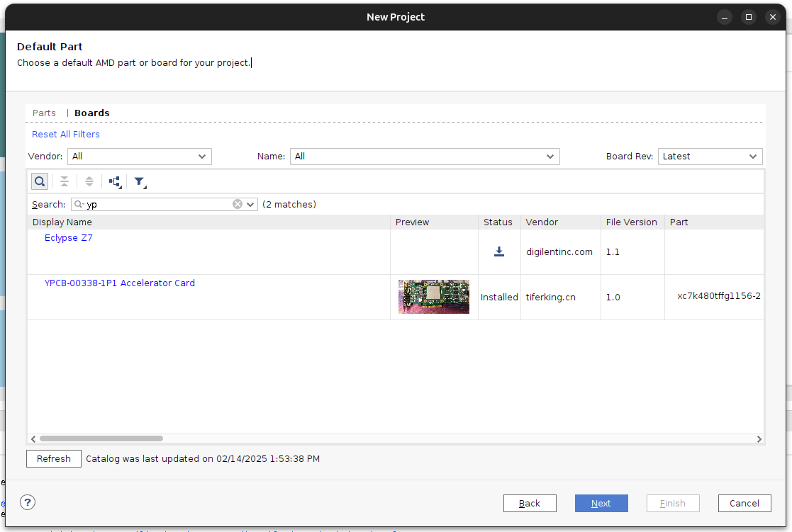Switch to the Parts tab

(x=44, y=113)
